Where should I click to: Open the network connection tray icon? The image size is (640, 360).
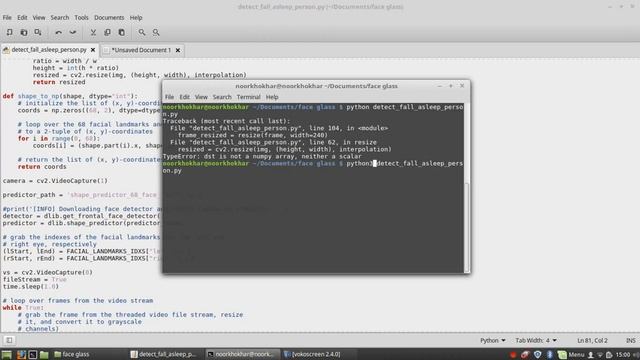pyautogui.click(x=600, y=355)
